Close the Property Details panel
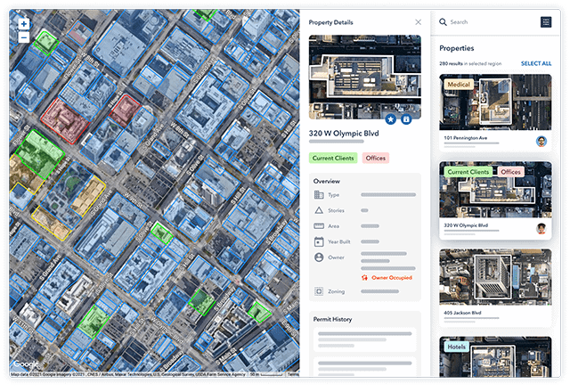Image resolution: width=570 pixels, height=392 pixels. [x=419, y=21]
